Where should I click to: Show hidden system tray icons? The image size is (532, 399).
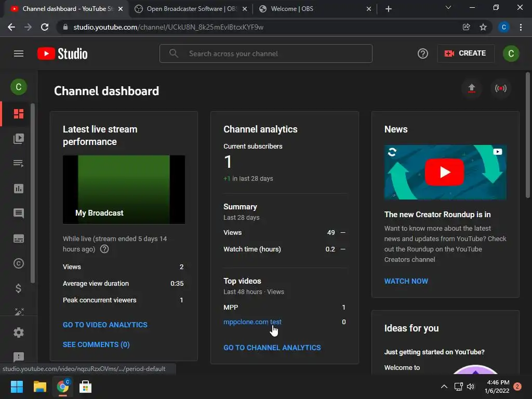pos(444,387)
